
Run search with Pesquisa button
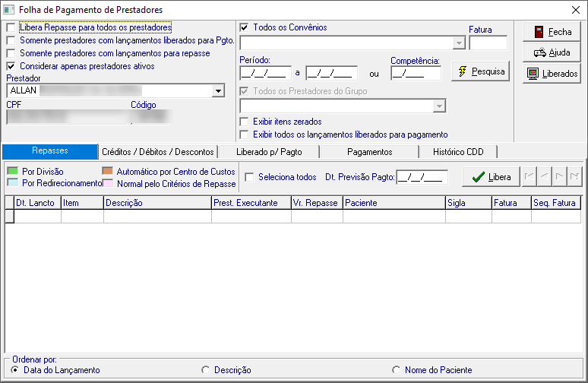click(x=480, y=71)
